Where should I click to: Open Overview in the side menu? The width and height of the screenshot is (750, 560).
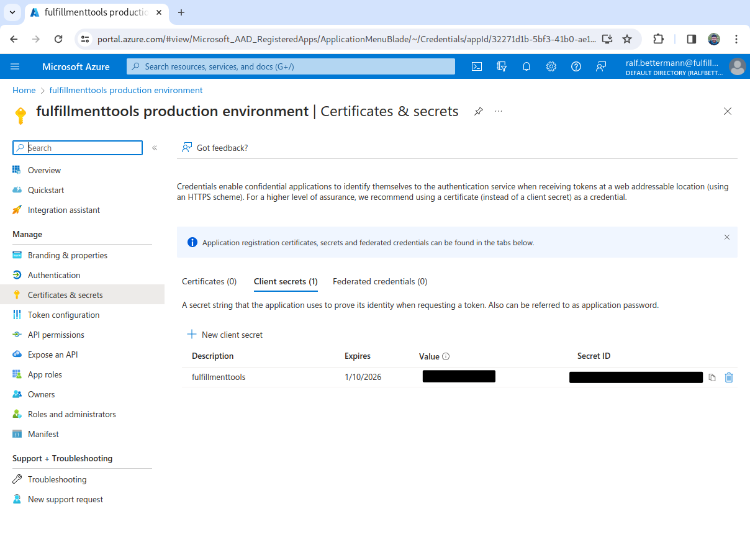coord(44,170)
